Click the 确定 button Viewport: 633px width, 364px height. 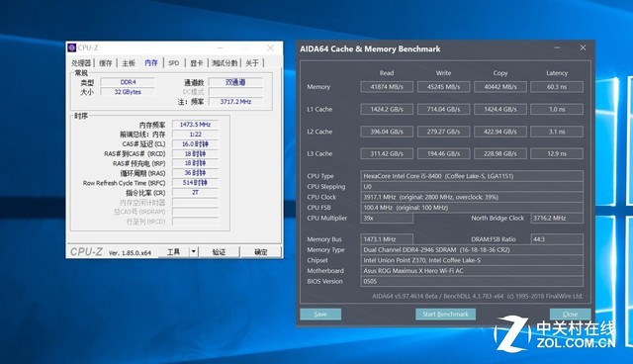(x=261, y=252)
